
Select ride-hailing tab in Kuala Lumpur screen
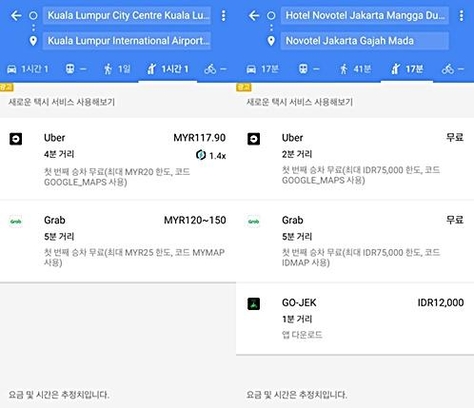168,69
